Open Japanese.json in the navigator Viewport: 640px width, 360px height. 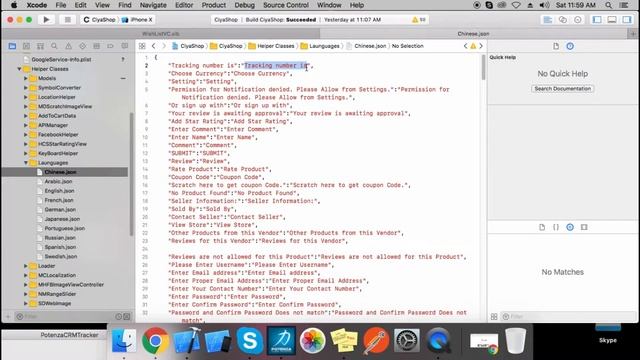coord(62,219)
